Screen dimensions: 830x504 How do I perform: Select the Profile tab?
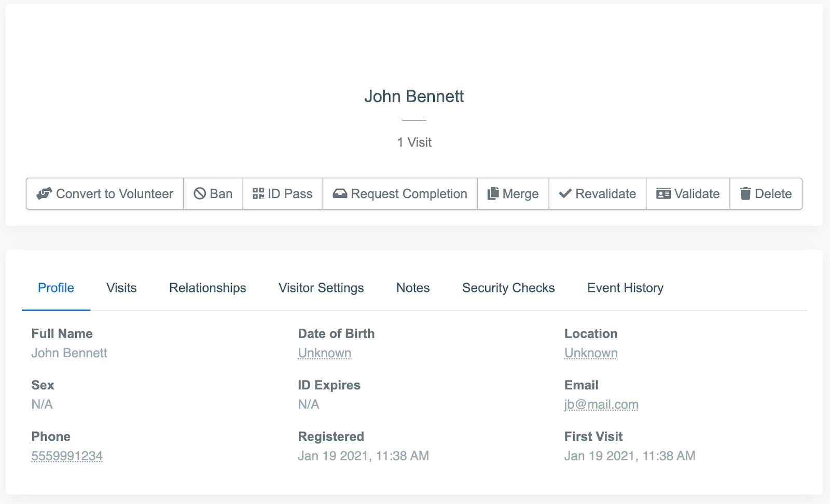click(x=56, y=288)
